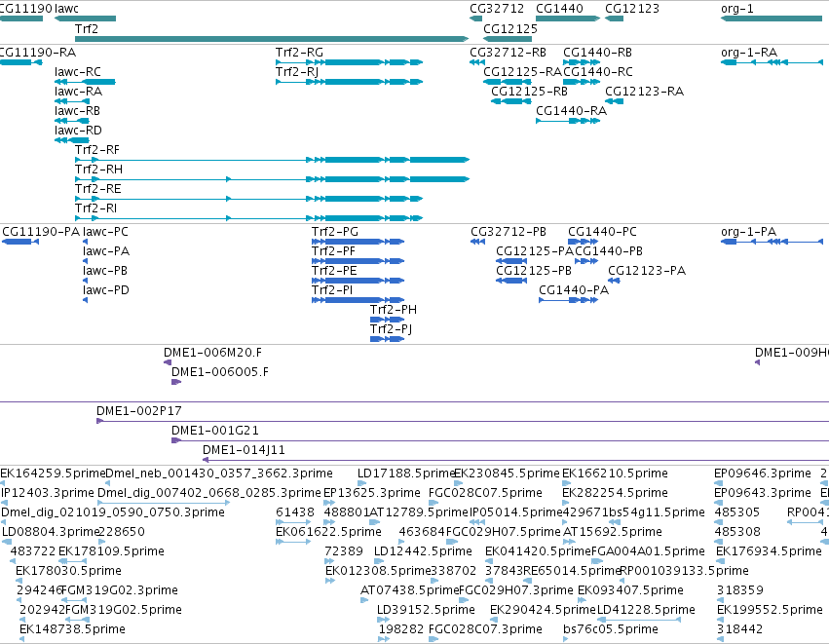This screenshot has height=644, width=829.
Task: Click protein label Trf2-PG
Action: tap(335, 232)
